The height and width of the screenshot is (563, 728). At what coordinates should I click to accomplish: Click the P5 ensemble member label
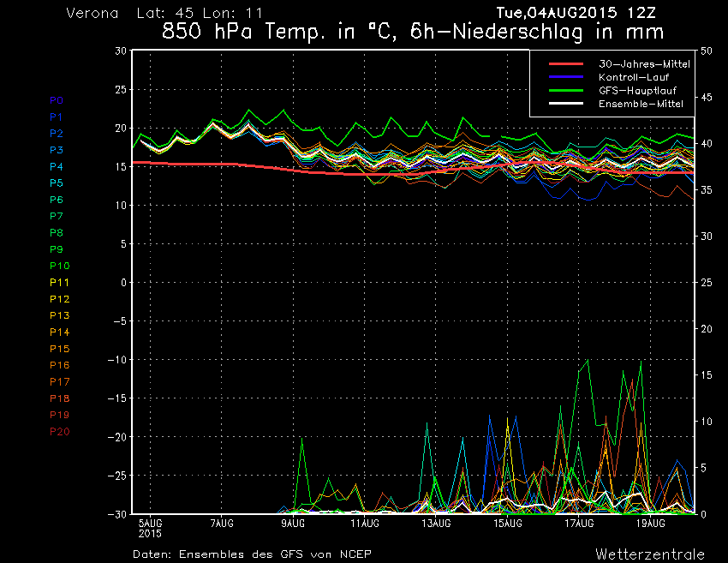point(57,183)
